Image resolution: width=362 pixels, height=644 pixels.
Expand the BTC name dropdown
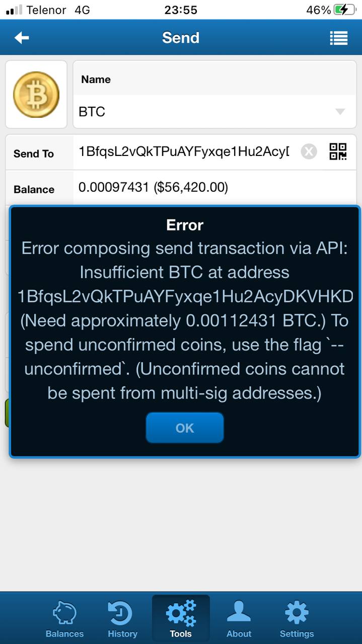click(x=214, y=112)
